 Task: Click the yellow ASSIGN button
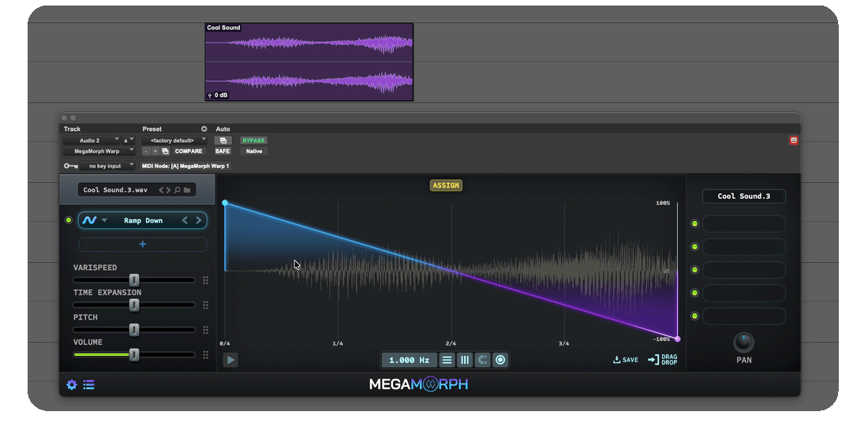[446, 185]
